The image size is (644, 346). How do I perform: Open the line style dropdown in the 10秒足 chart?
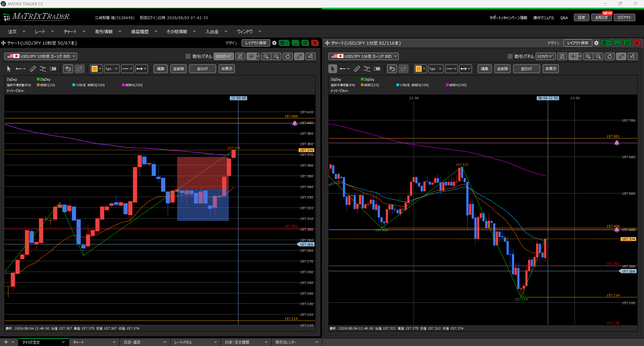(127, 69)
